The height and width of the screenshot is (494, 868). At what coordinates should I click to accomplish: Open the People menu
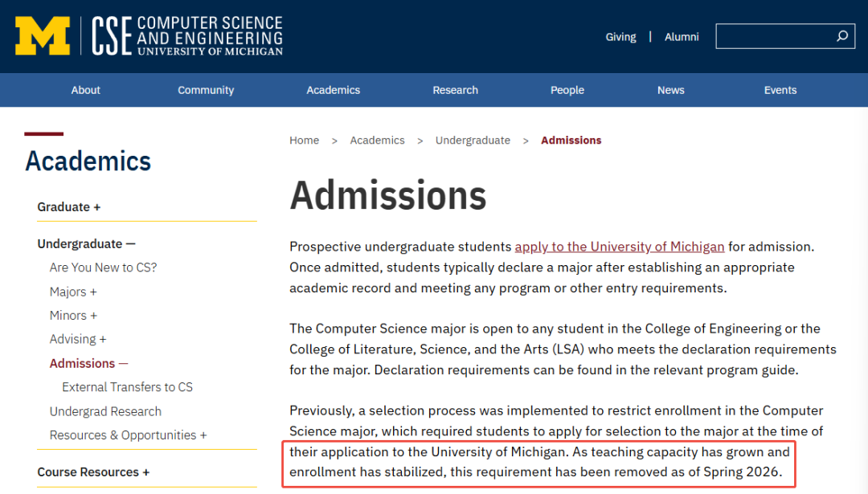[567, 90]
